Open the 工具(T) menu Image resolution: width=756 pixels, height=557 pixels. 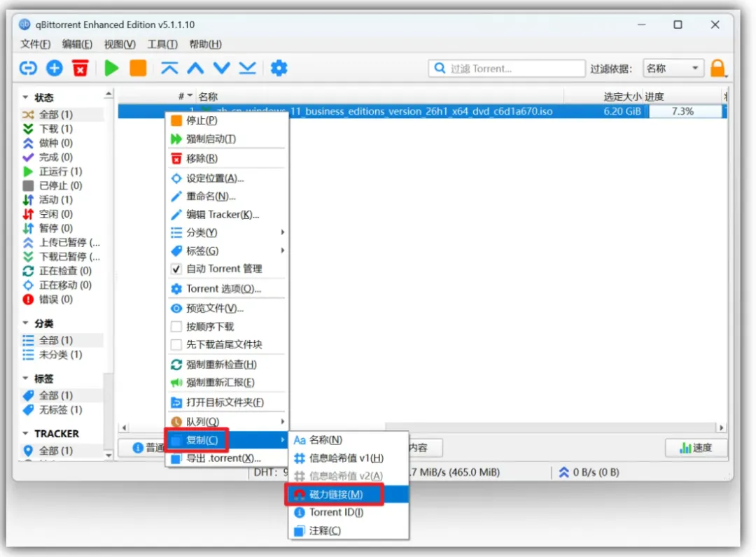tap(162, 44)
